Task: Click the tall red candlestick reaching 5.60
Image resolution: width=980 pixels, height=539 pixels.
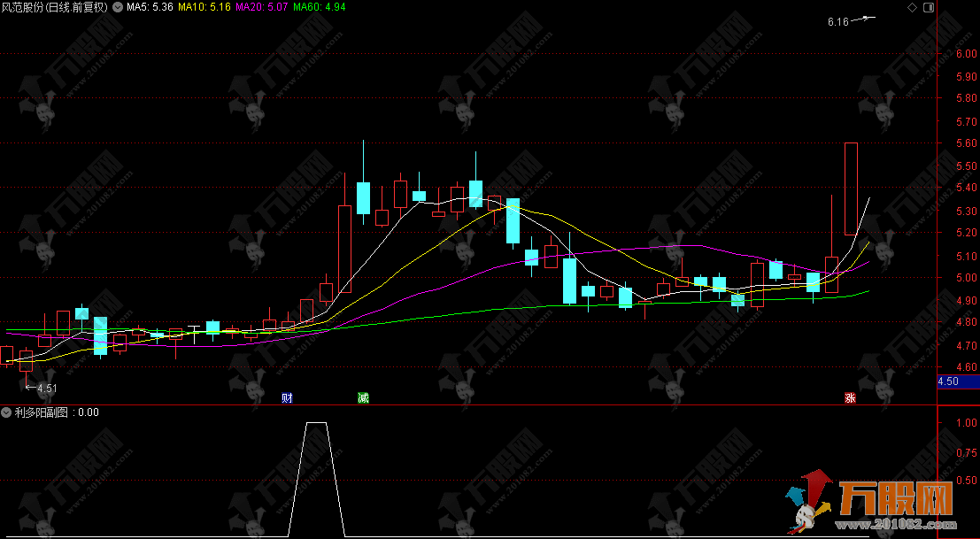Action: (851, 188)
